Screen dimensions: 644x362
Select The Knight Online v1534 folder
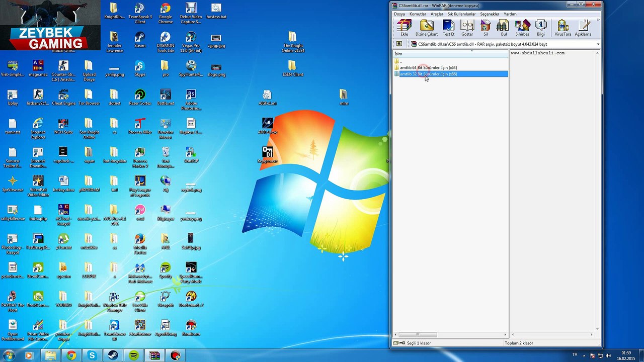pos(293,42)
